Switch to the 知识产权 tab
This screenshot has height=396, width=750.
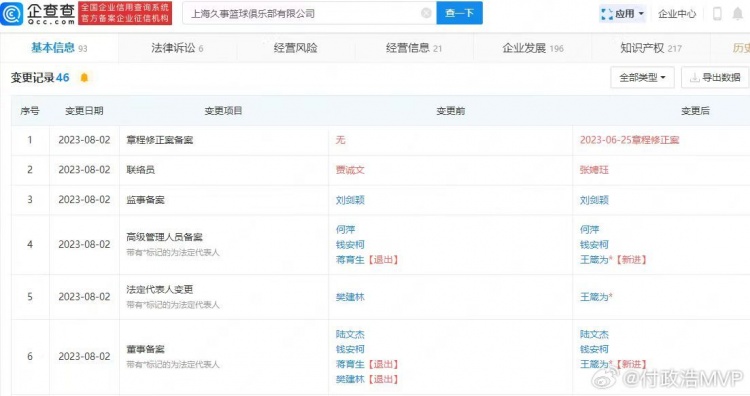click(x=651, y=48)
